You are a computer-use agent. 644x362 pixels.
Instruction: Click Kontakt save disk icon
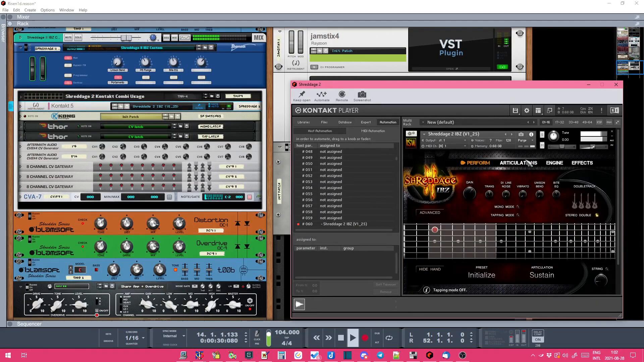pyautogui.click(x=515, y=111)
